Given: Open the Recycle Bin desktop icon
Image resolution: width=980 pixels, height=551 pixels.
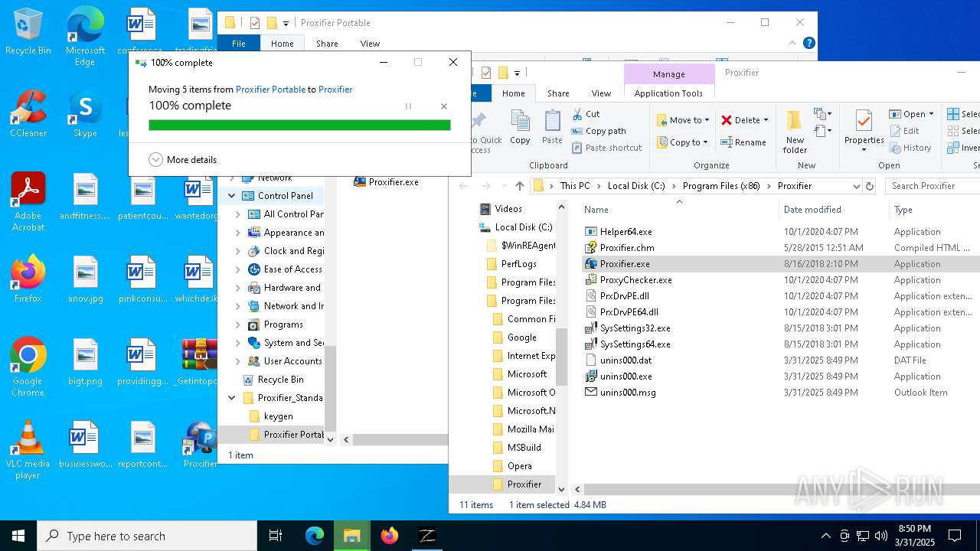Looking at the screenshot, I should (28, 31).
